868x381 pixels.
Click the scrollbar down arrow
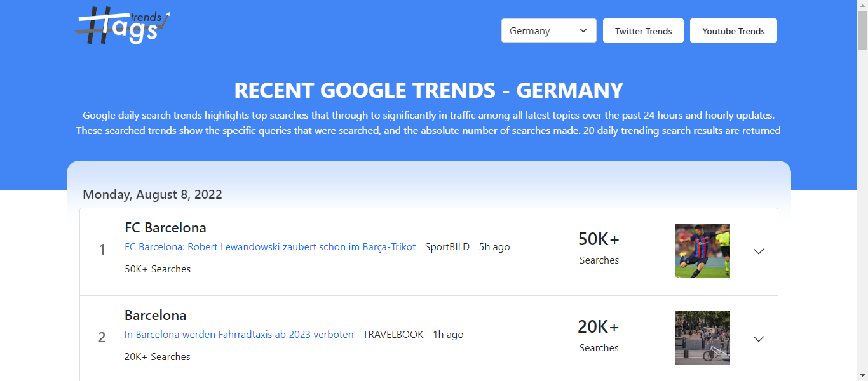863,375
